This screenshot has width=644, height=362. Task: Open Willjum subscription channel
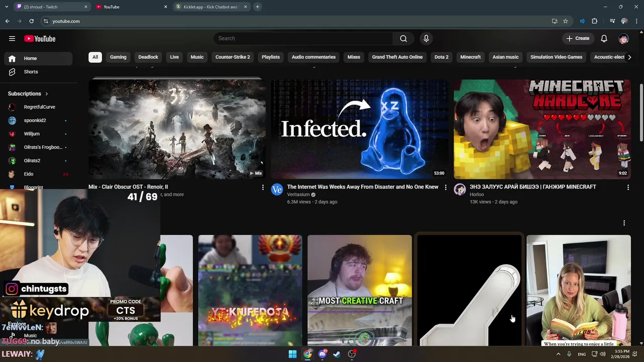click(x=39, y=134)
